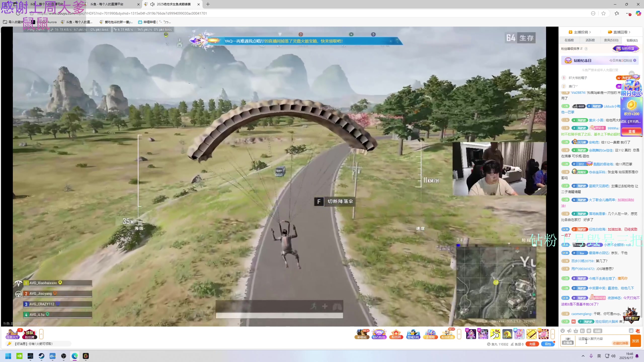Viewport: 644px width, 362px height.
Task: Toggle 粉 fan danmaku filter in chat toolbar
Action: click(x=582, y=331)
